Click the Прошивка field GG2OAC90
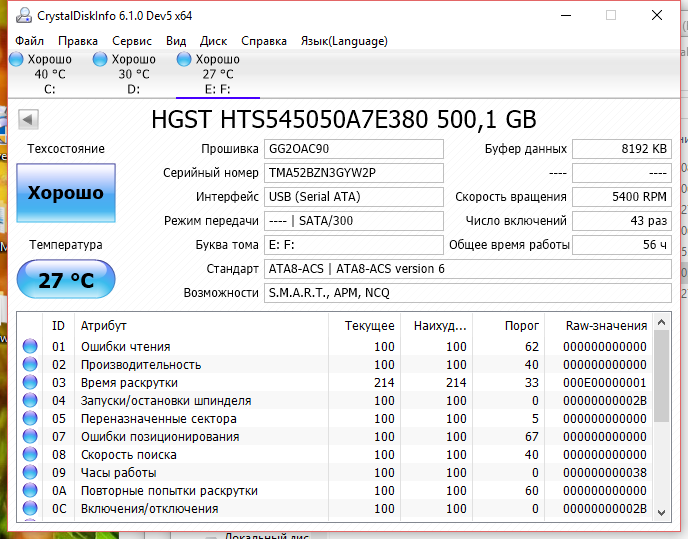Image resolution: width=688 pixels, height=539 pixels. pyautogui.click(x=354, y=149)
